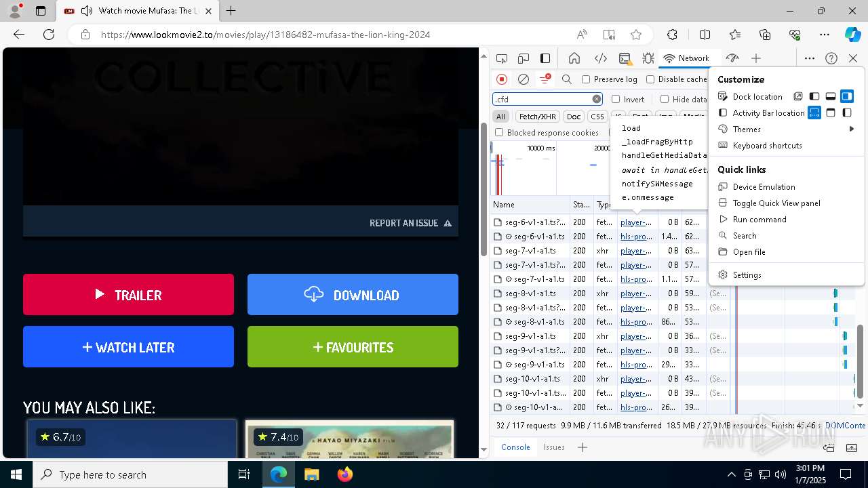Undock DevTools into separate window
The width and height of the screenshot is (868, 488).
click(x=798, y=96)
